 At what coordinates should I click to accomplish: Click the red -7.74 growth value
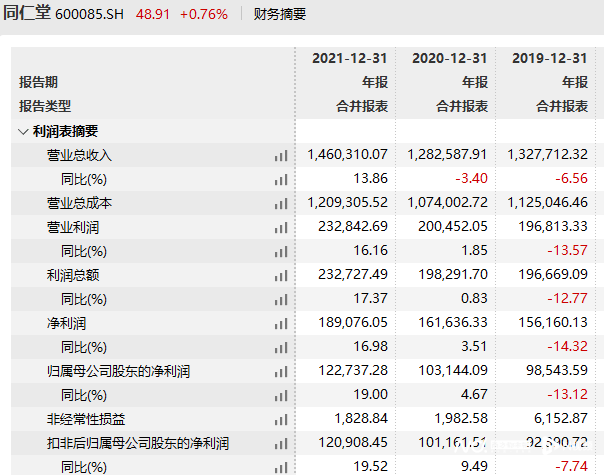tap(572, 466)
